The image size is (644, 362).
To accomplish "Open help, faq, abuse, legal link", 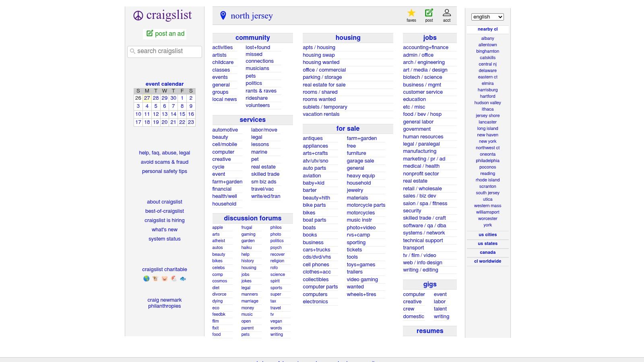I will click(164, 153).
